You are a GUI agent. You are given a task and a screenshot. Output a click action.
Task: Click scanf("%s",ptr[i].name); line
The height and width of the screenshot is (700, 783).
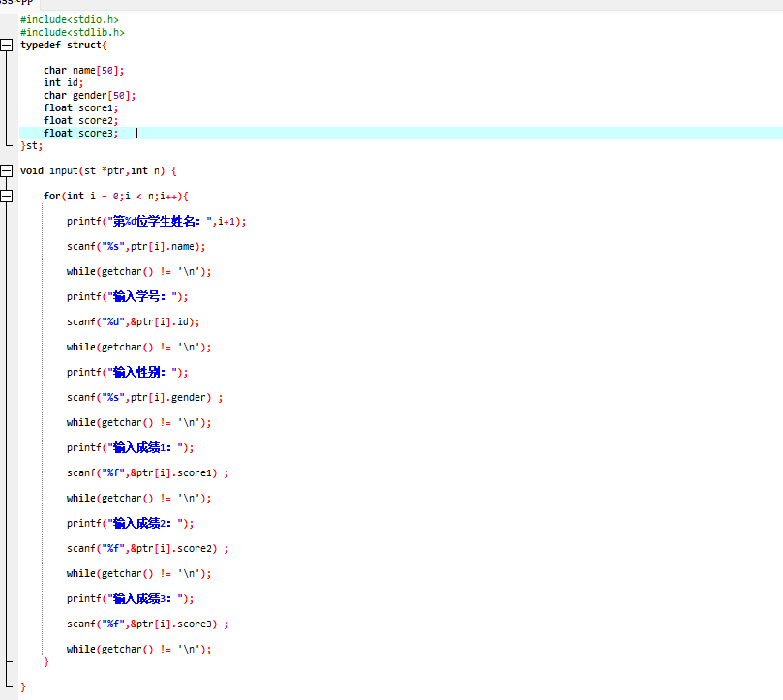coord(136,246)
